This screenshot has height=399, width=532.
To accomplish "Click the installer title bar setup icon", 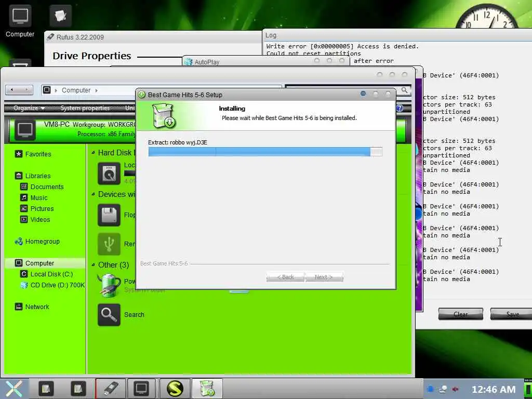I will pos(142,95).
